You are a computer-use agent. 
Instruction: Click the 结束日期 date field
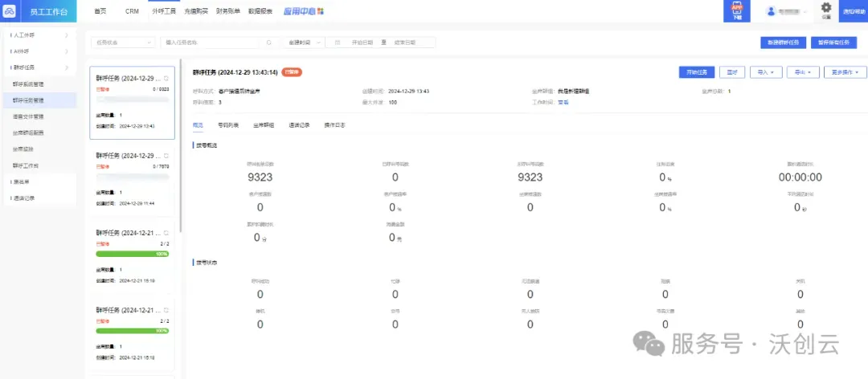pos(404,43)
